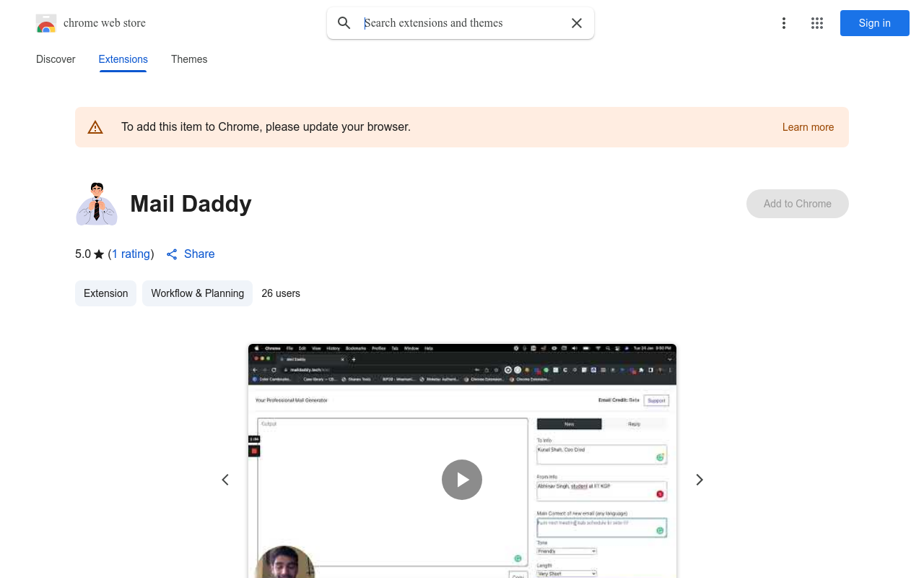Open the three-dot more options menu
Image resolution: width=924 pixels, height=578 pixels.
click(x=784, y=23)
